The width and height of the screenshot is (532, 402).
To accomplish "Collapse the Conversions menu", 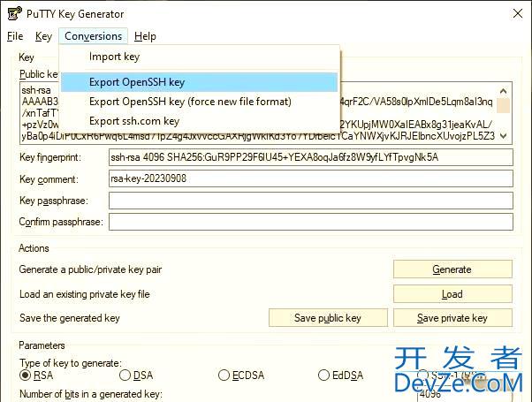I will coord(94,36).
